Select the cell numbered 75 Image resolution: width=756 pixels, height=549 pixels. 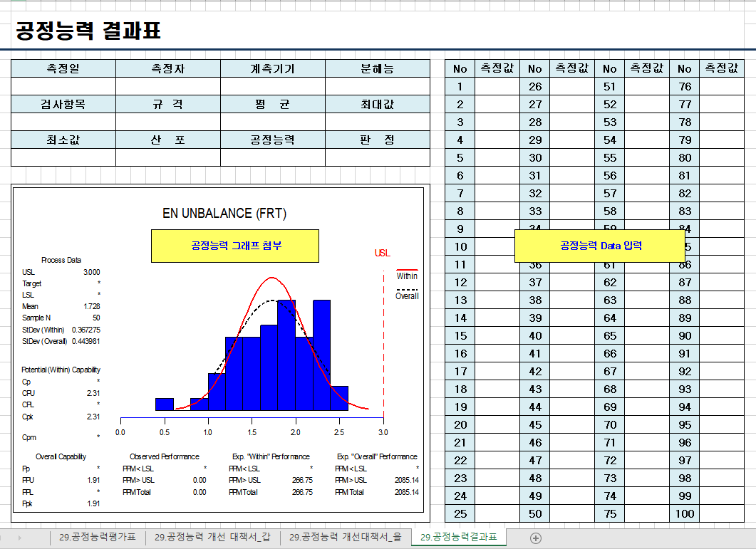point(609,514)
